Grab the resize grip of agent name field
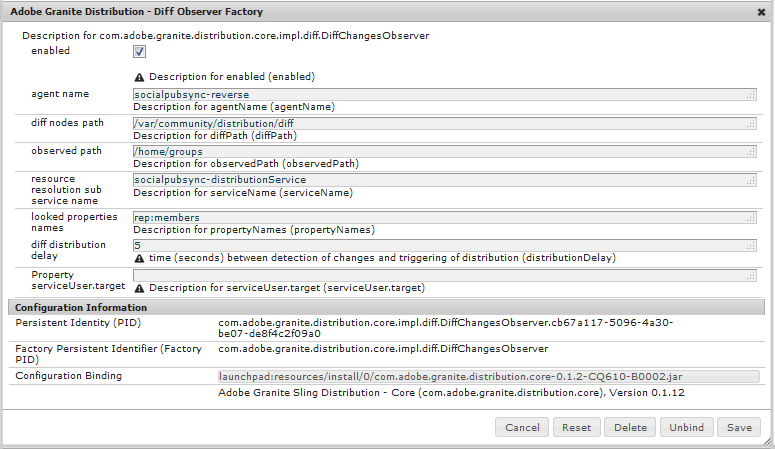The height and width of the screenshot is (449, 775). click(751, 95)
